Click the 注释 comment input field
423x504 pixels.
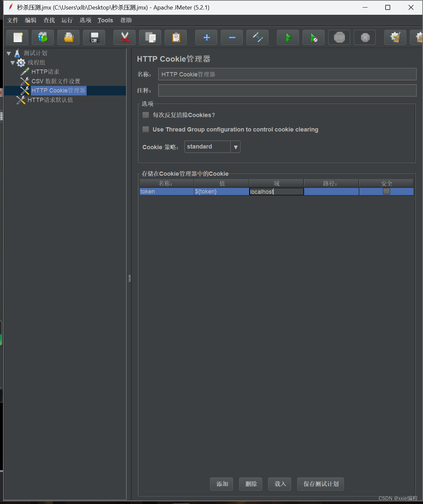[x=287, y=91]
